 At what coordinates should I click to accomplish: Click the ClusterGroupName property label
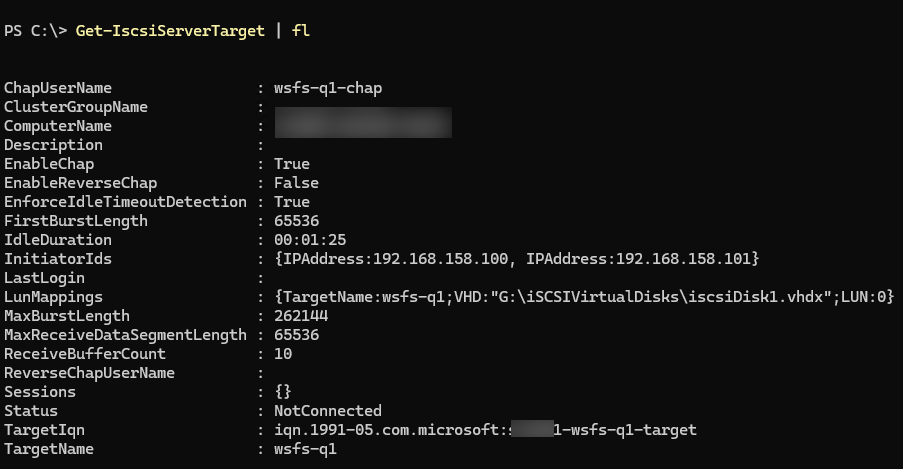(x=76, y=107)
